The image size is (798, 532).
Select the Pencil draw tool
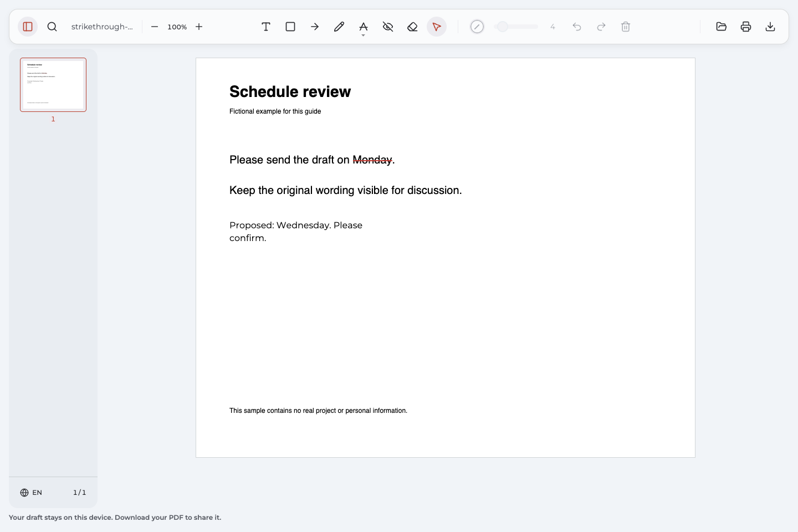pyautogui.click(x=339, y=27)
